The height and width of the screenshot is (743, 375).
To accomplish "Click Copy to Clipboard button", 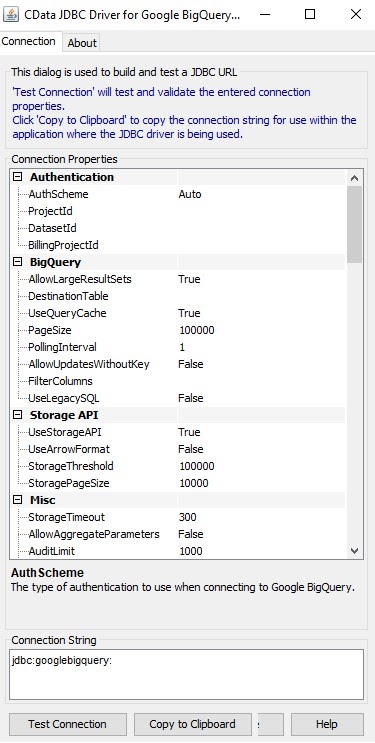I will [192, 724].
